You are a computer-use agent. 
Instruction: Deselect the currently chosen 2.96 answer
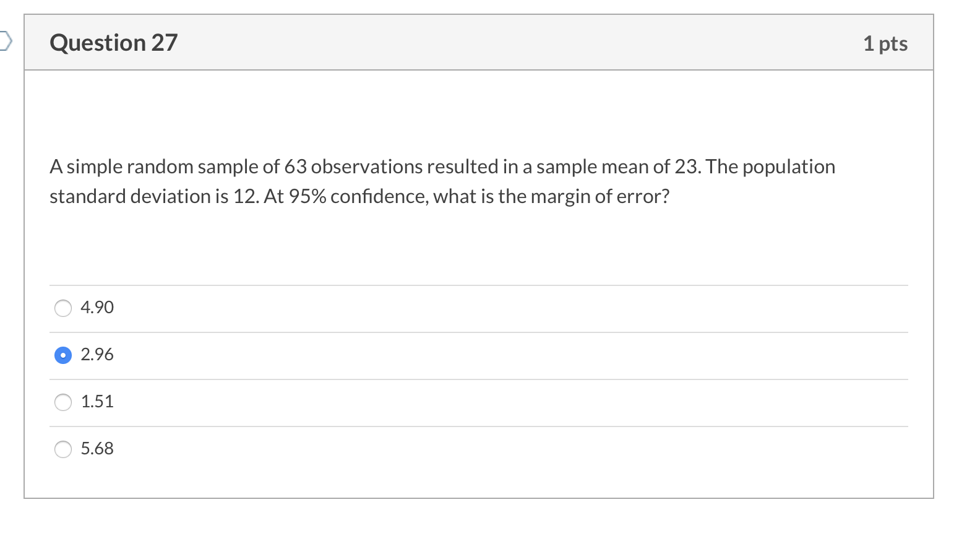click(x=62, y=355)
